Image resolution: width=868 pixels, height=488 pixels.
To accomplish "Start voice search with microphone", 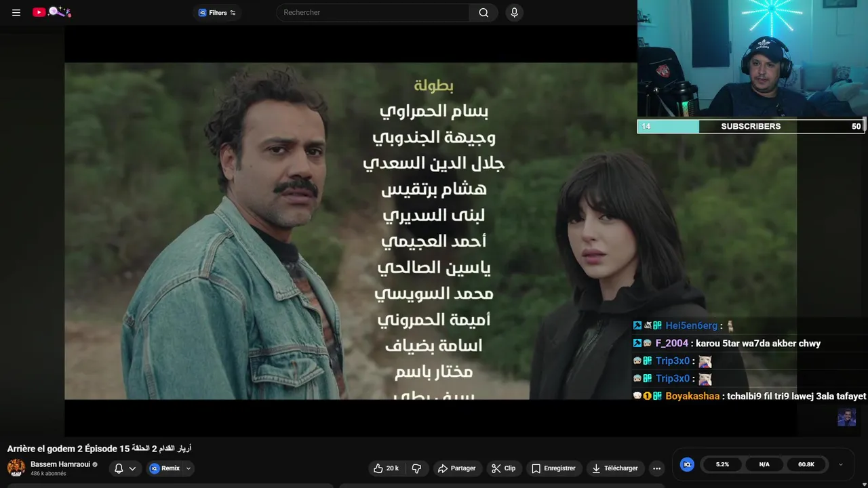I will pos(514,12).
